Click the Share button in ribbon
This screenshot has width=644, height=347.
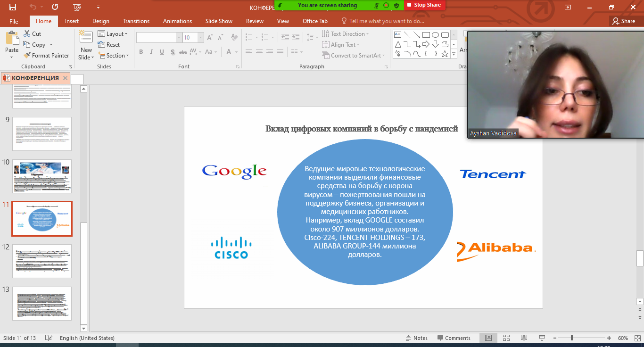tap(623, 21)
